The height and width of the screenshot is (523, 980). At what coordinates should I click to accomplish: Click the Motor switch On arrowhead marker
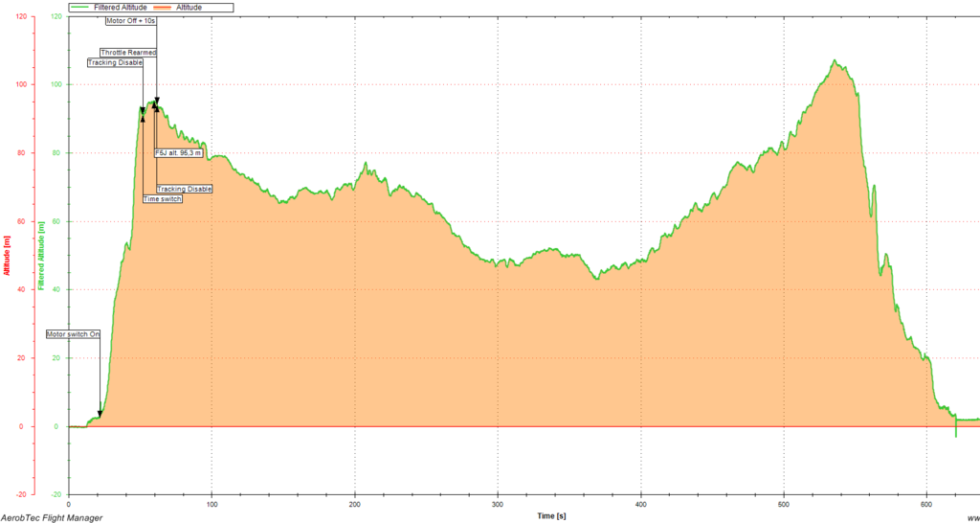pos(100,413)
